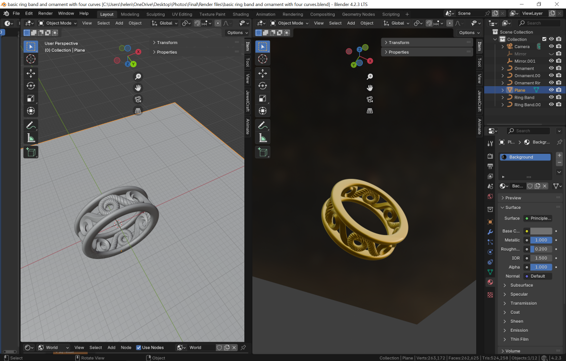Expand the Ornament tree item
The width and height of the screenshot is (566, 361).
502,68
